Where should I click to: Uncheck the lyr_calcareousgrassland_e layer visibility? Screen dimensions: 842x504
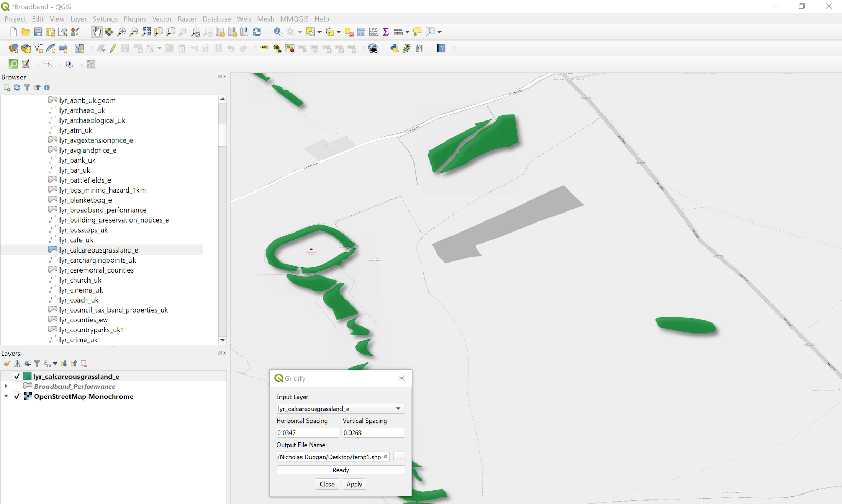point(17,376)
